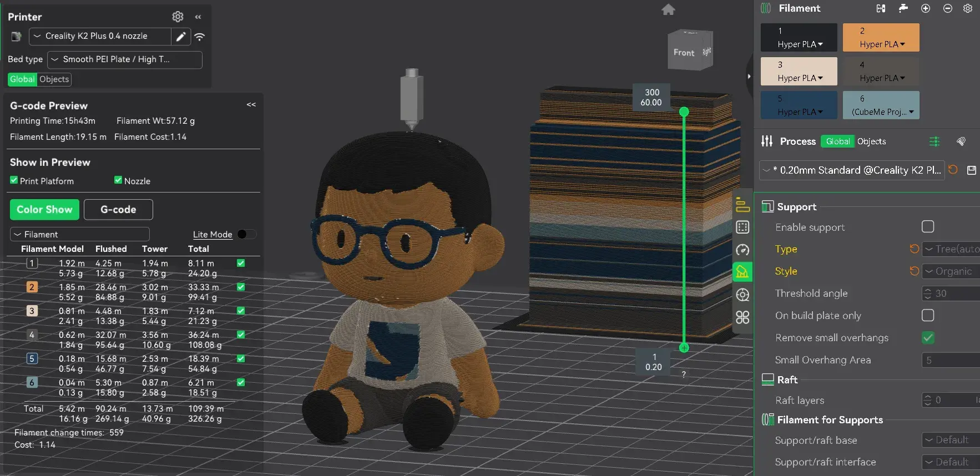Toggle the Nozzle preview checkbox
980x476 pixels.
(118, 180)
